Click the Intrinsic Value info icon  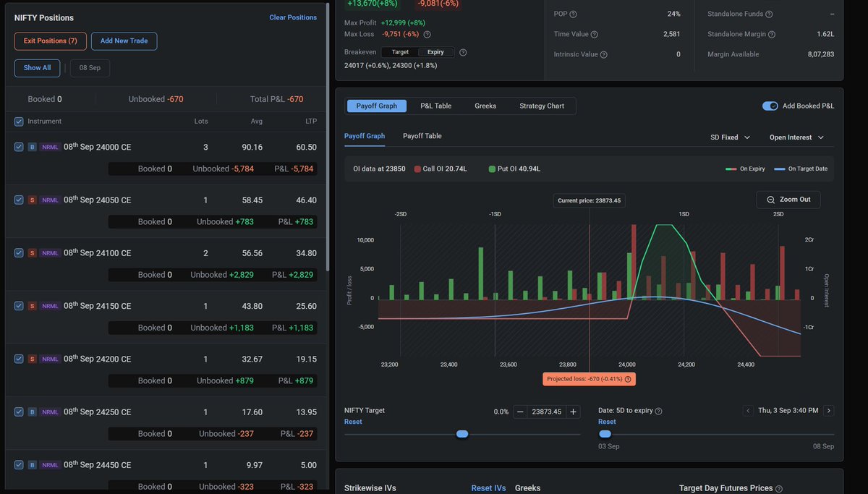click(x=604, y=54)
